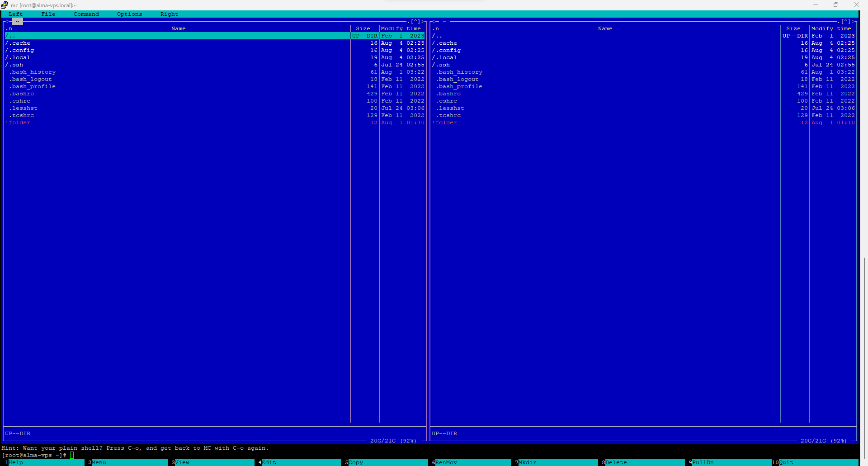This screenshot has width=868, height=466.
Task: Sort right panel by Size column header
Action: click(x=793, y=28)
